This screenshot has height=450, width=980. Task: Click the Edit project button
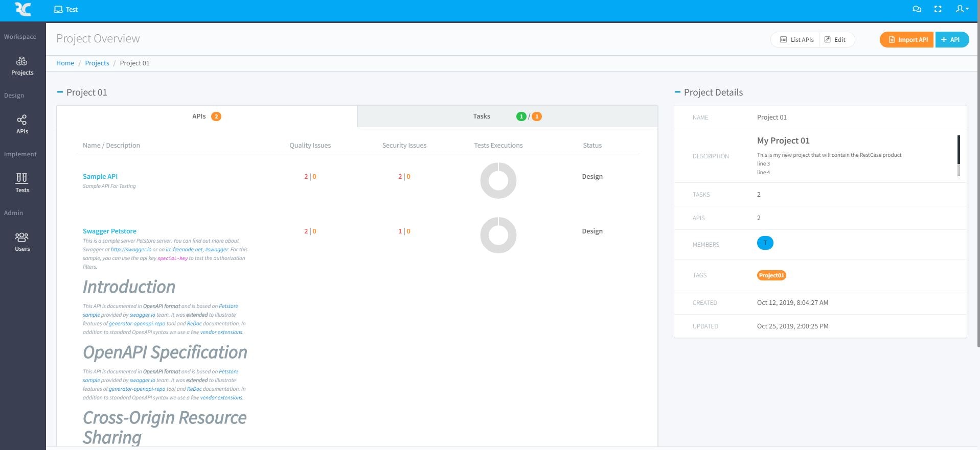pos(835,39)
